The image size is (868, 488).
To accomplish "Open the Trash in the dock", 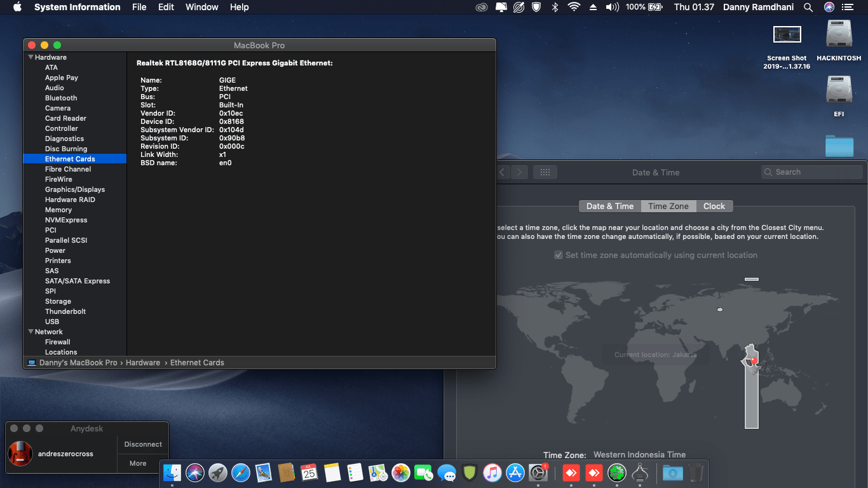I will (696, 473).
